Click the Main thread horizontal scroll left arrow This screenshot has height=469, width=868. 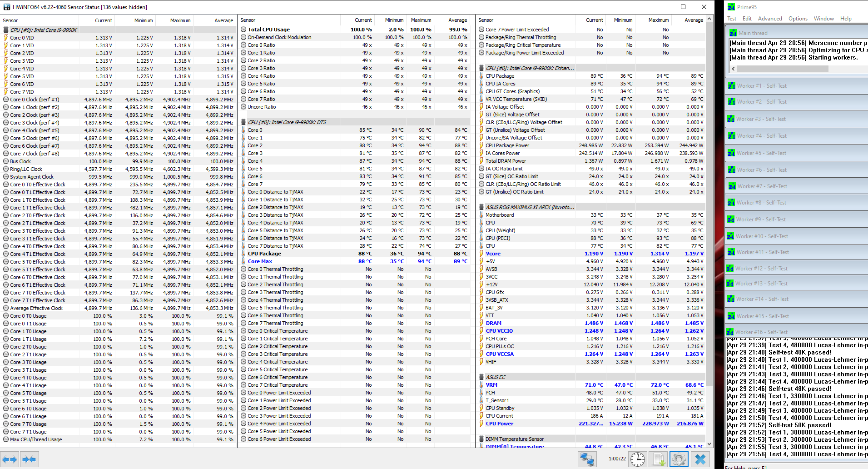(x=733, y=69)
